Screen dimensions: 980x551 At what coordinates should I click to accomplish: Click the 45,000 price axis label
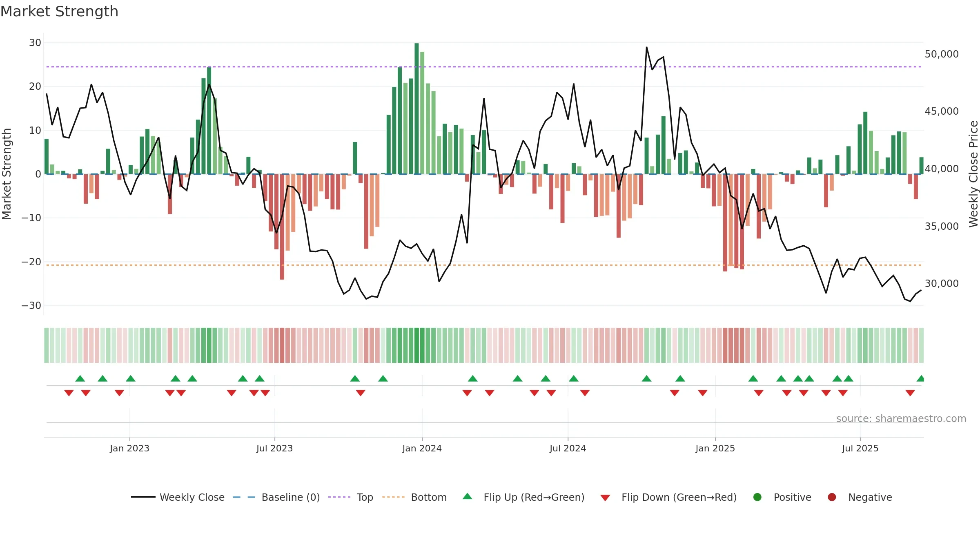tap(942, 111)
